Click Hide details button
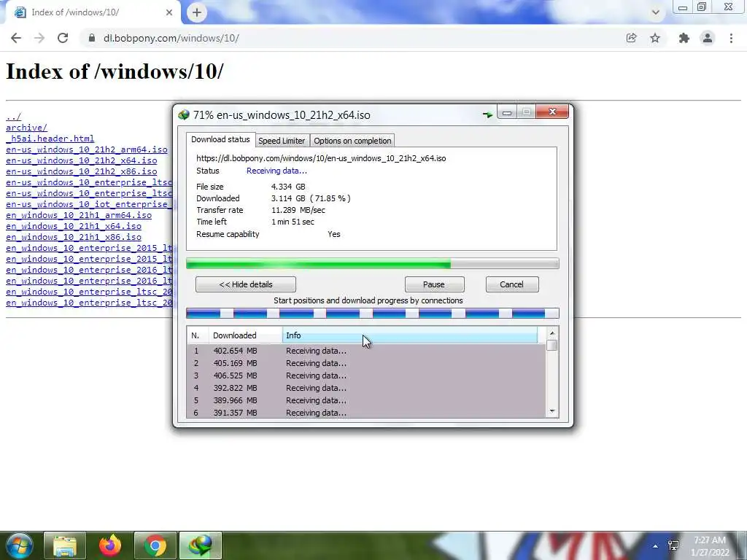Image resolution: width=747 pixels, height=560 pixels. pyautogui.click(x=246, y=284)
